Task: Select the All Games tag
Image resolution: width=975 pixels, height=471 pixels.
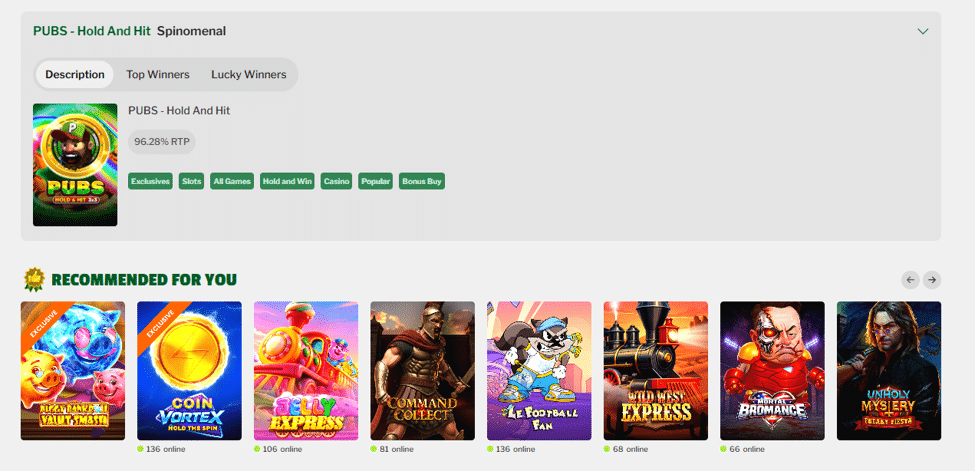Action: pyautogui.click(x=232, y=182)
